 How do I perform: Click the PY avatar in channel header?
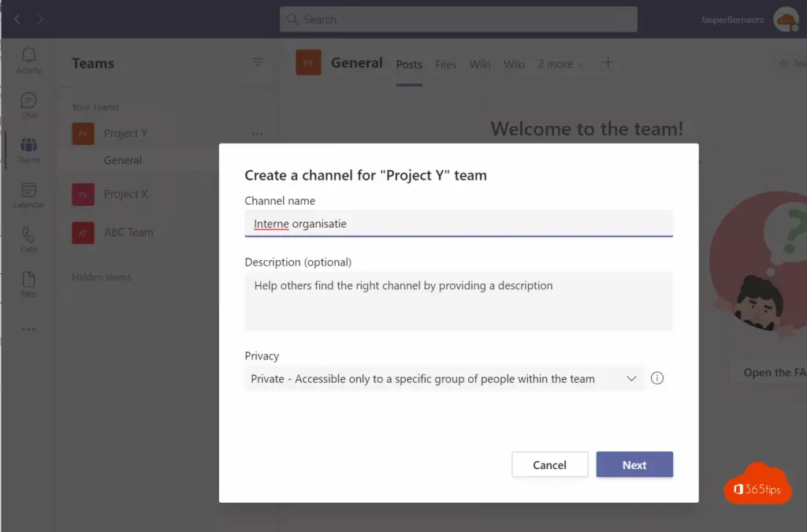pos(308,63)
